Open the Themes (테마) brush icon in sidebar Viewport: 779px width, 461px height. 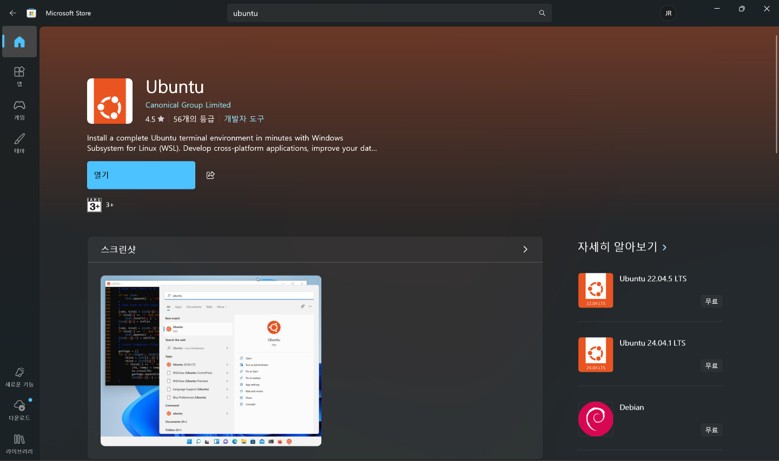click(x=19, y=142)
